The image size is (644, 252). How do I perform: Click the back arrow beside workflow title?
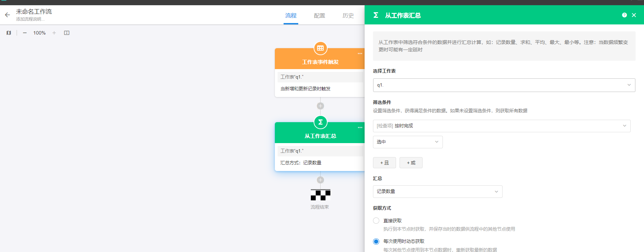click(x=7, y=15)
